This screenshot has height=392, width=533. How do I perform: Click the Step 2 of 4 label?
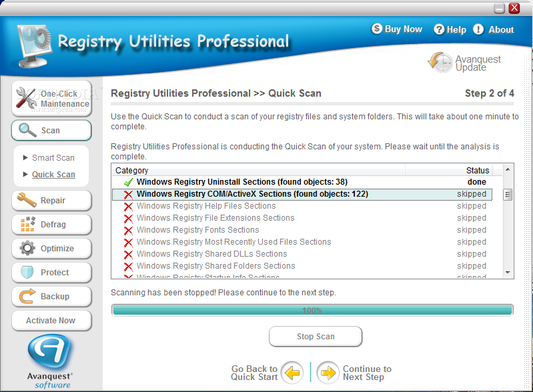(x=490, y=93)
